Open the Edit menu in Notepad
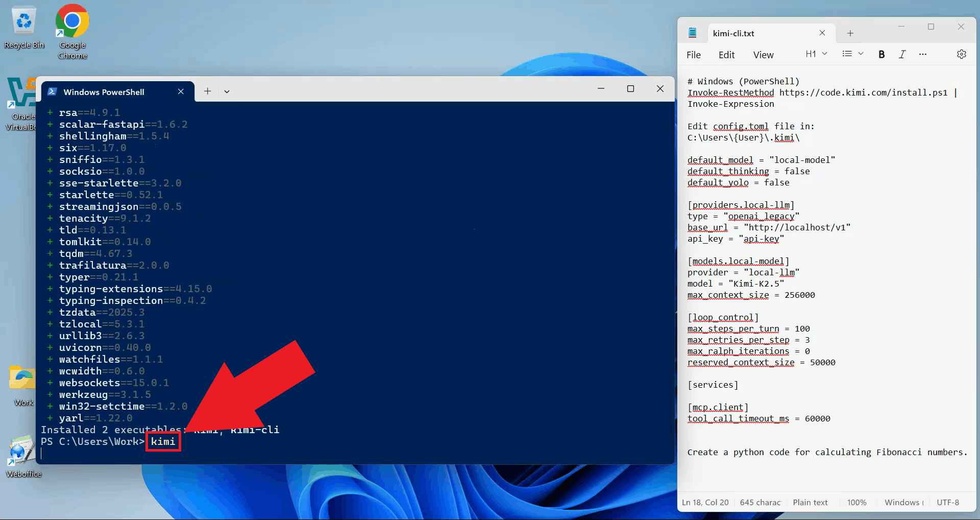 pos(726,55)
